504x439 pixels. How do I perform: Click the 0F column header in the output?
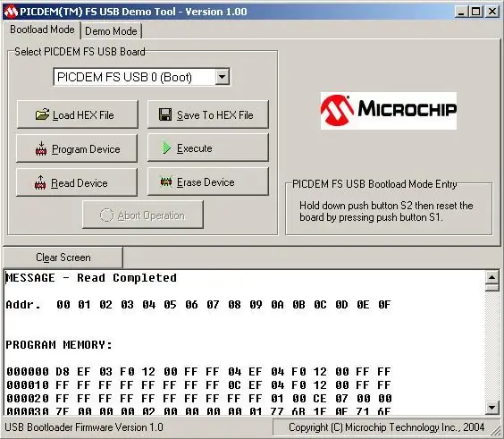point(384,305)
